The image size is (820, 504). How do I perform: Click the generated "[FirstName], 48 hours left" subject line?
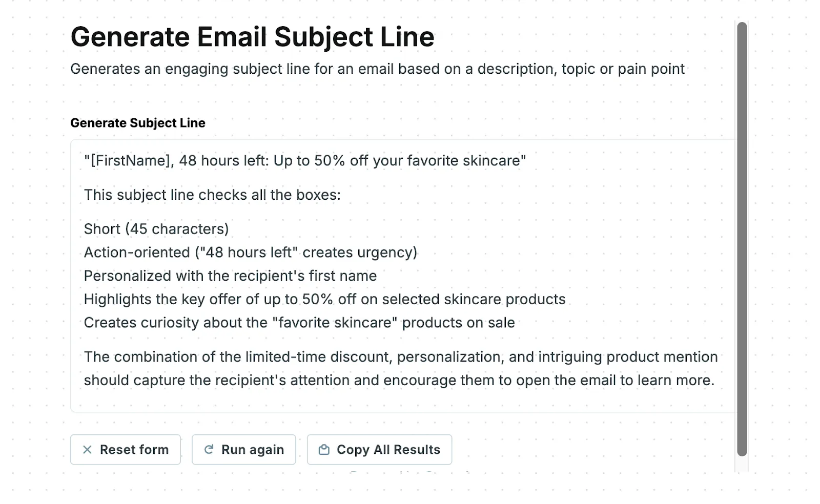[305, 161]
